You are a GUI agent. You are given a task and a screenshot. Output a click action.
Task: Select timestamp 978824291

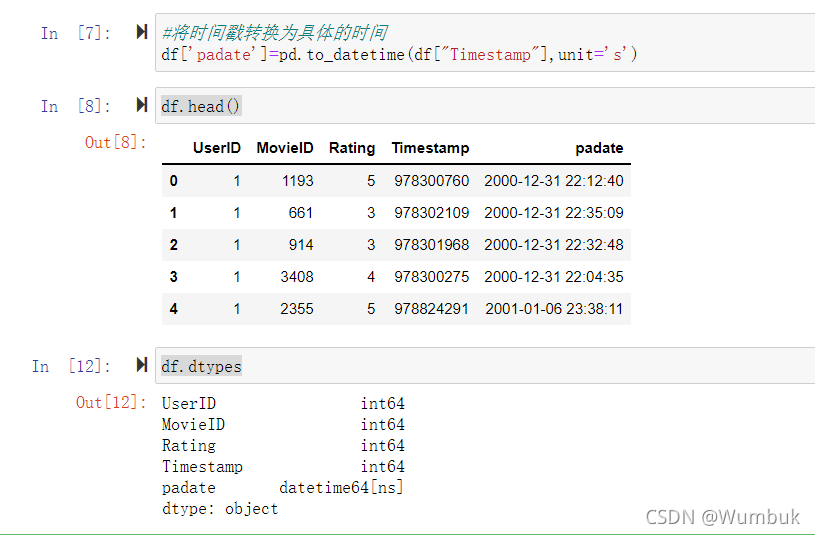coord(431,309)
